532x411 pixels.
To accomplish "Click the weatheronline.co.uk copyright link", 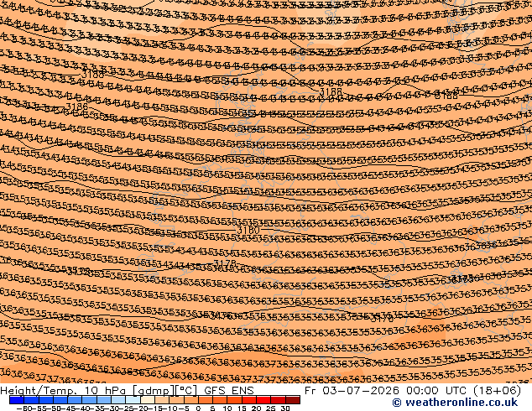I will pyautogui.click(x=455, y=403).
